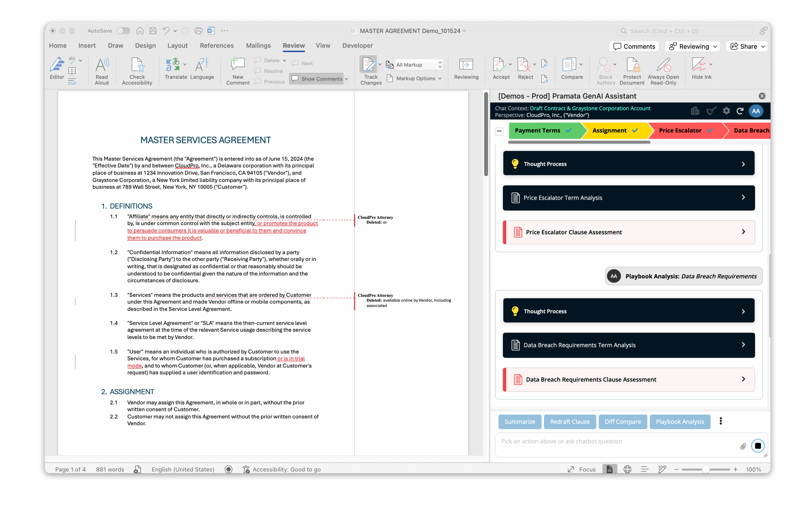Attach a file with the paperclip icon
This screenshot has width=812, height=511.
pos(743,446)
